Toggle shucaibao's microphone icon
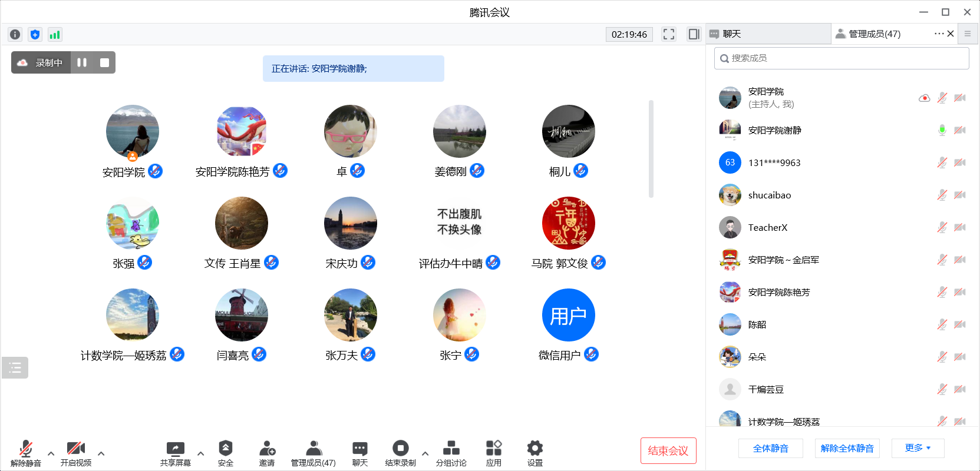 coord(942,195)
